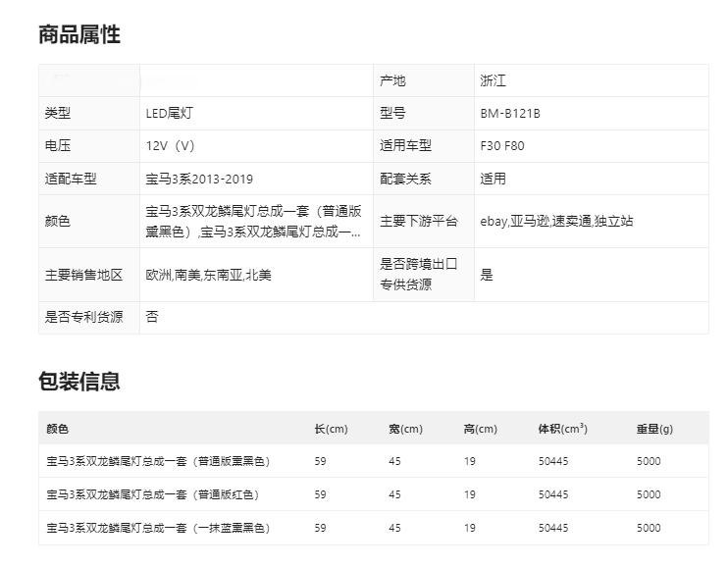This screenshot has width=728, height=568.
Task: Click the 浙江 origin value
Action: (494, 81)
